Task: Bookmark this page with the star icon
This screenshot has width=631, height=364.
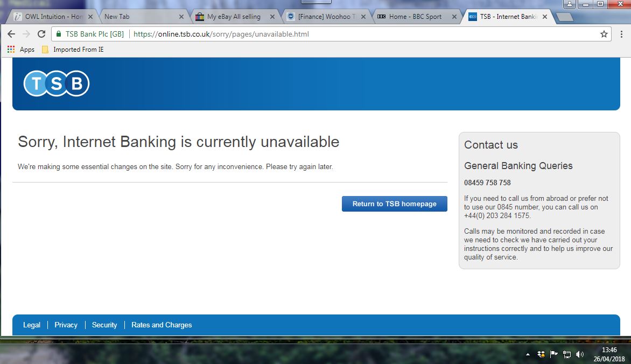Action: 604,34
